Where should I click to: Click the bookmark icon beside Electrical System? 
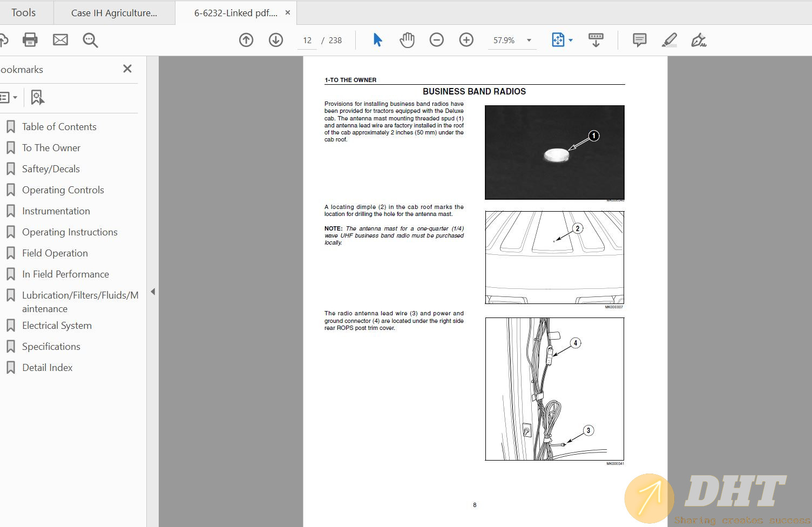pyautogui.click(x=10, y=326)
